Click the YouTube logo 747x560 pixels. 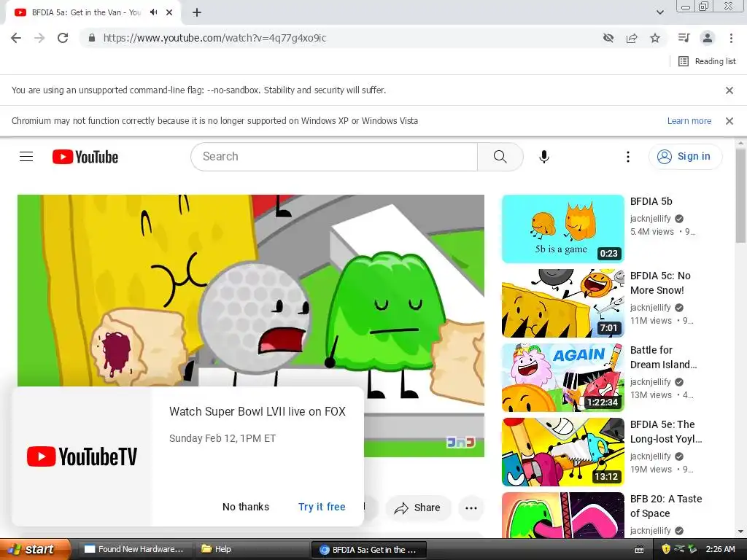click(x=85, y=157)
